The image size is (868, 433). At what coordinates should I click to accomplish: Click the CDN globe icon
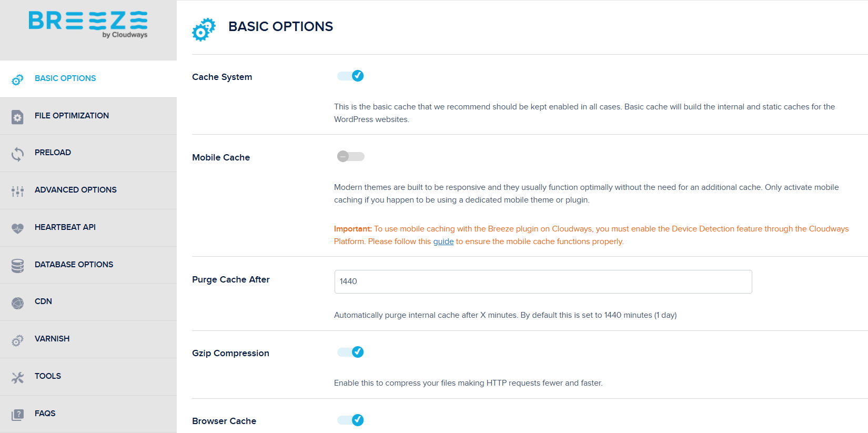(x=17, y=303)
